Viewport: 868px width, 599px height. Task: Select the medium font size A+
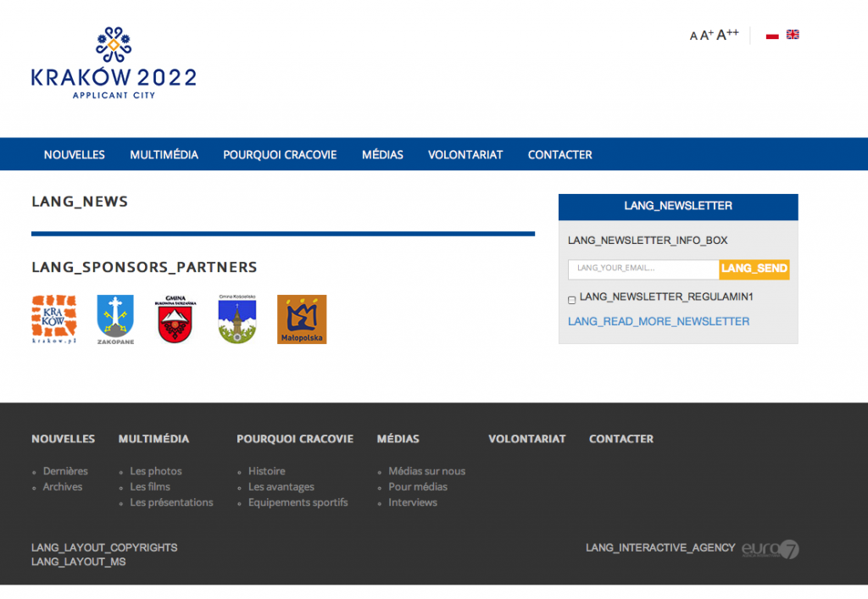(707, 36)
